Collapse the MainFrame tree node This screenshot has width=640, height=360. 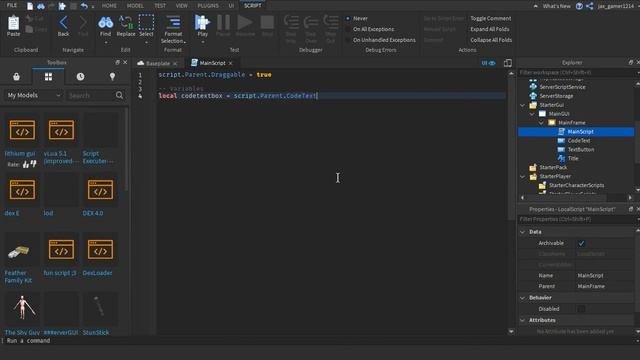pos(541,122)
